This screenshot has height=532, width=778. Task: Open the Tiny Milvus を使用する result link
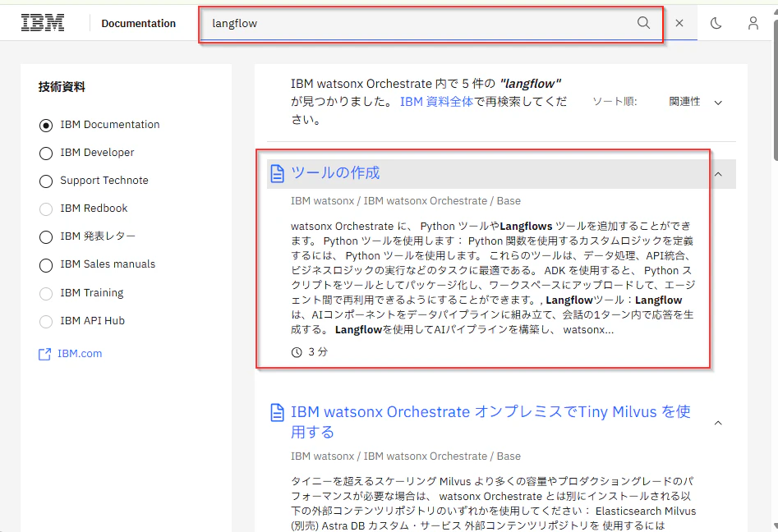490,421
